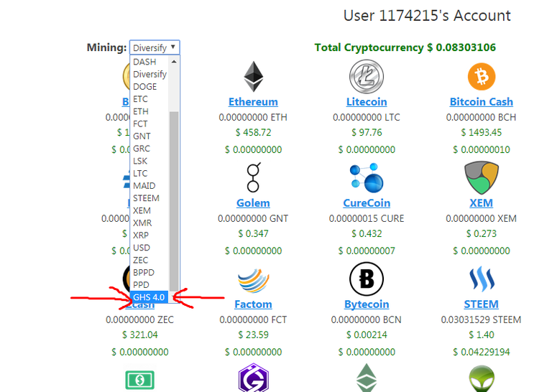Pick FCT from the mining list
This screenshot has width=552, height=392.
tap(149, 123)
